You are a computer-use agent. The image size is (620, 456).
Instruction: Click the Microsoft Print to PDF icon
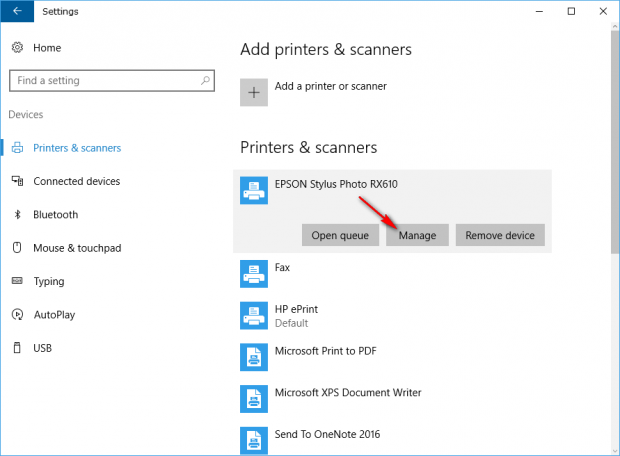(254, 357)
